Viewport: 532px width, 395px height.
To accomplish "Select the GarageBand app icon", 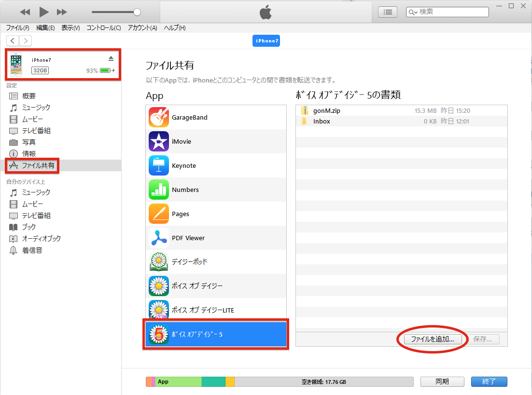I will 158,117.
